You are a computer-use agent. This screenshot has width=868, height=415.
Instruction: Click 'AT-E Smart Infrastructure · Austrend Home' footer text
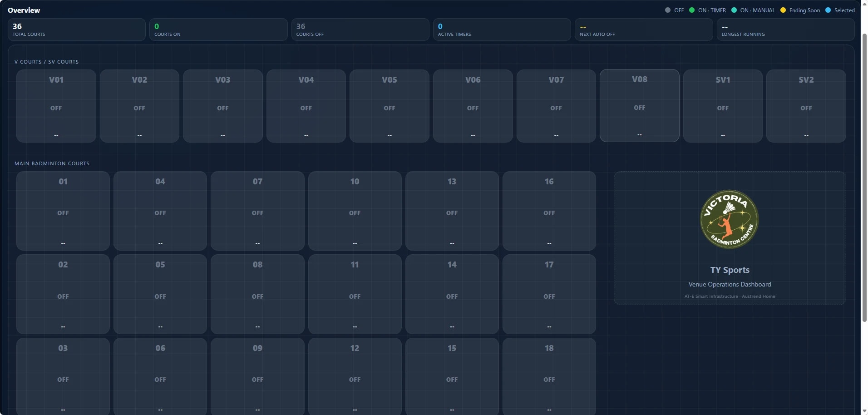[x=730, y=296]
